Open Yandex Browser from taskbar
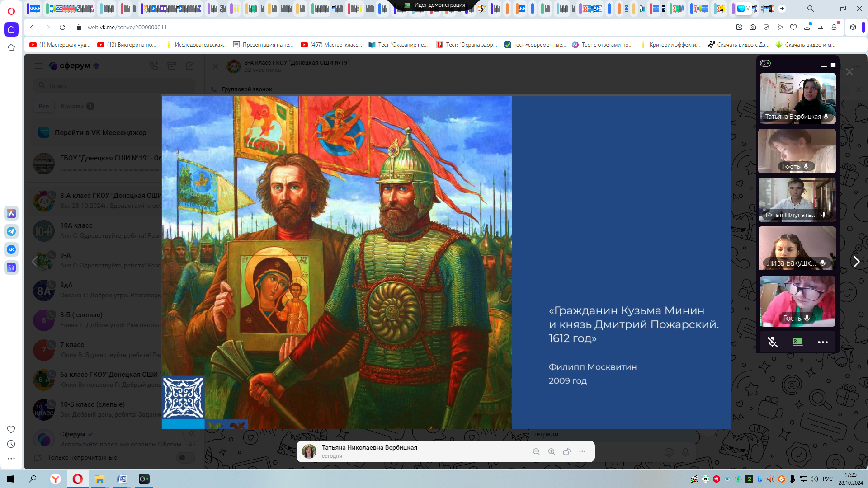 click(x=56, y=479)
